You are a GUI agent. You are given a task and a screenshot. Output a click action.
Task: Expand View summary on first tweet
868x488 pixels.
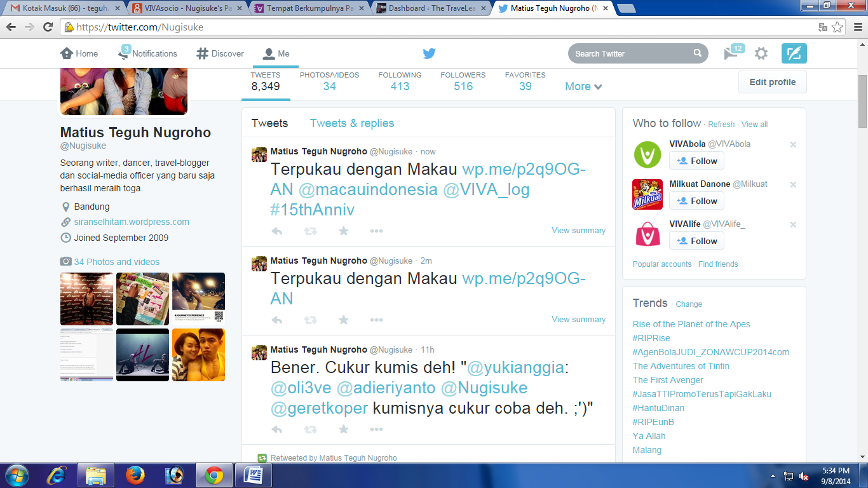578,231
